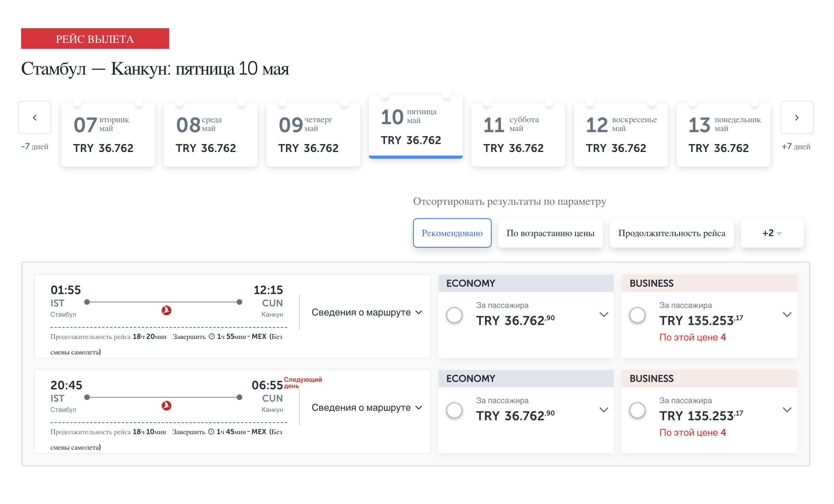The height and width of the screenshot is (504, 834).
Task: Expand Economy fare chevron for 01:55 flight
Action: (x=604, y=315)
